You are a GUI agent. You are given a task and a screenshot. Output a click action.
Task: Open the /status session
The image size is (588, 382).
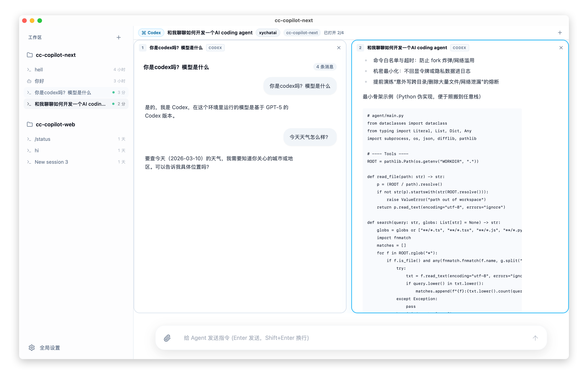[43, 139]
